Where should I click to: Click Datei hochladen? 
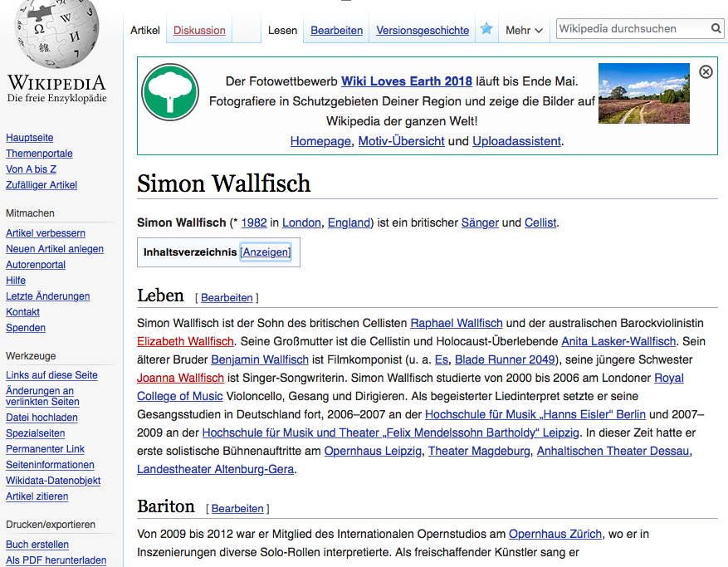pyautogui.click(x=42, y=418)
